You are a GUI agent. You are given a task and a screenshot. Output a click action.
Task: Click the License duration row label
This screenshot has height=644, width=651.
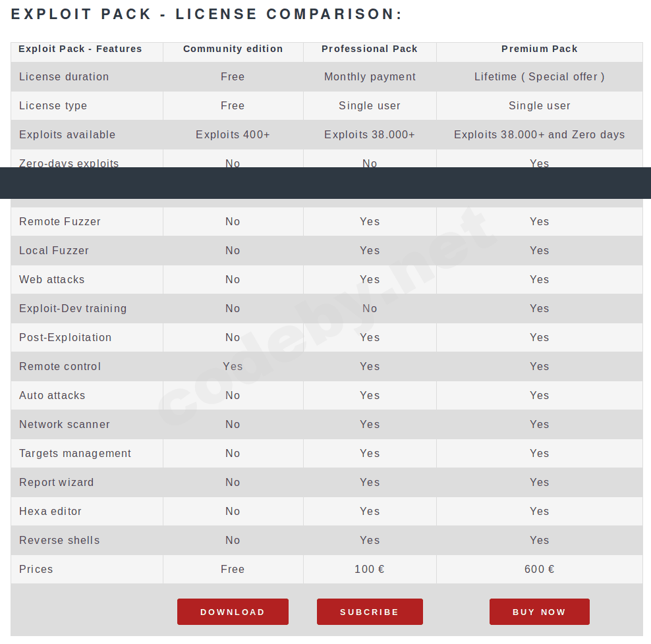[x=64, y=77]
